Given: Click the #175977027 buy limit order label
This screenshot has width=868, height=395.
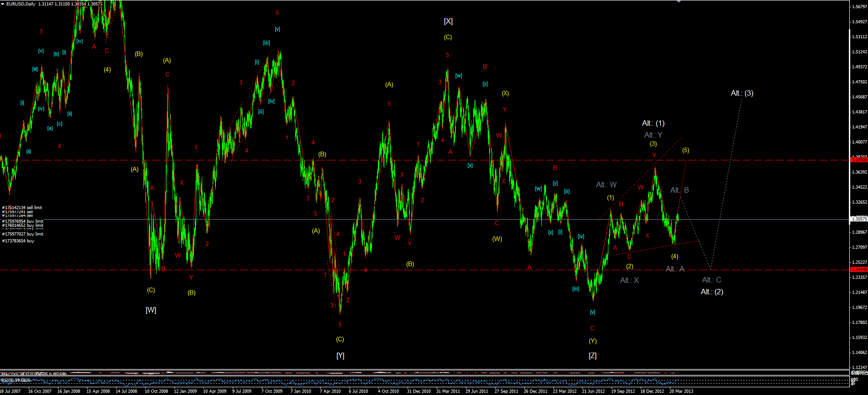Looking at the screenshot, I should click(23, 234).
